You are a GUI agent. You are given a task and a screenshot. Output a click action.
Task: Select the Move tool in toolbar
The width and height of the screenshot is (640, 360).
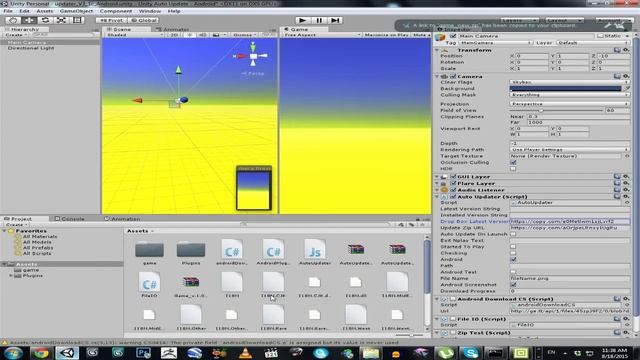point(29,20)
